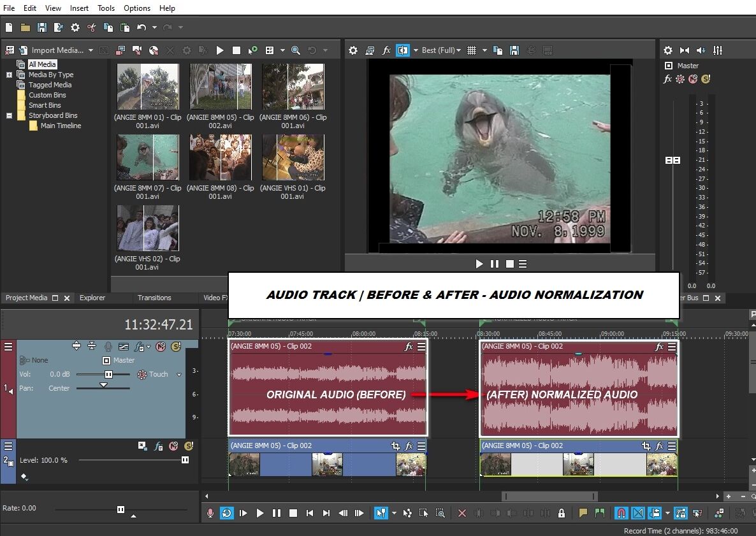
Task: Open the Mixer Master FX icon
Action: point(667,79)
